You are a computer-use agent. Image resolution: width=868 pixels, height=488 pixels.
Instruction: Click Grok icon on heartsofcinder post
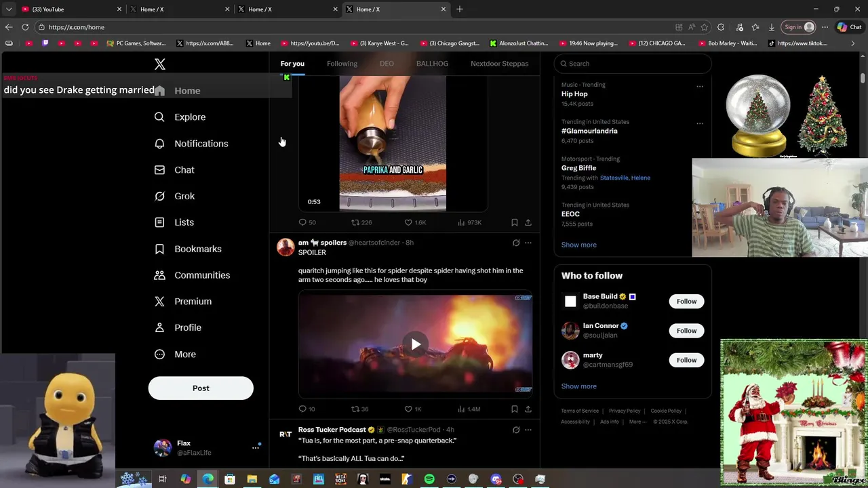click(x=516, y=243)
